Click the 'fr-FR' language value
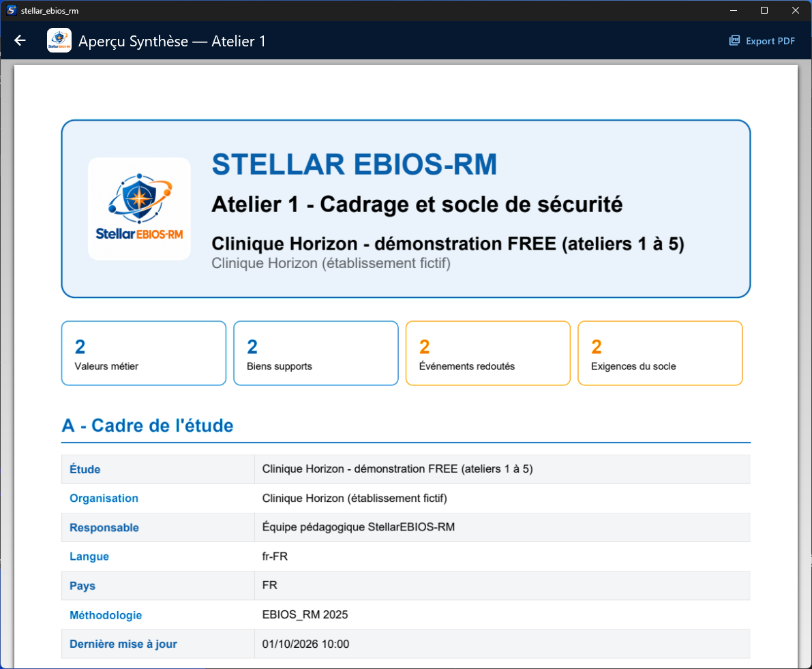 (x=275, y=556)
